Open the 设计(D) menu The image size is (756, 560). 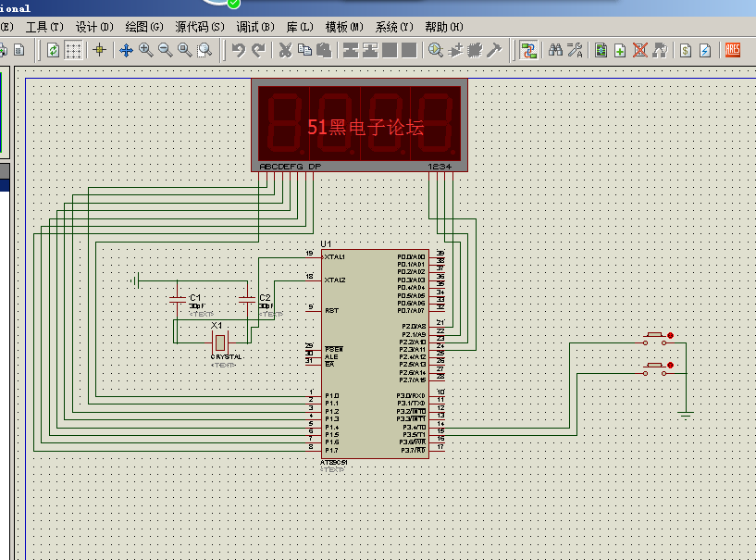[x=94, y=27]
